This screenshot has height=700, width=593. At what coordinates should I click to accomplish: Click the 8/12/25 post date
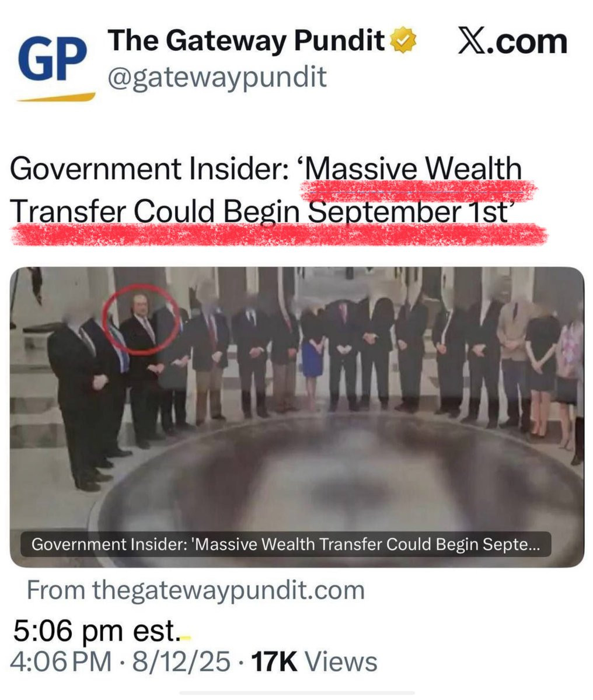182,662
